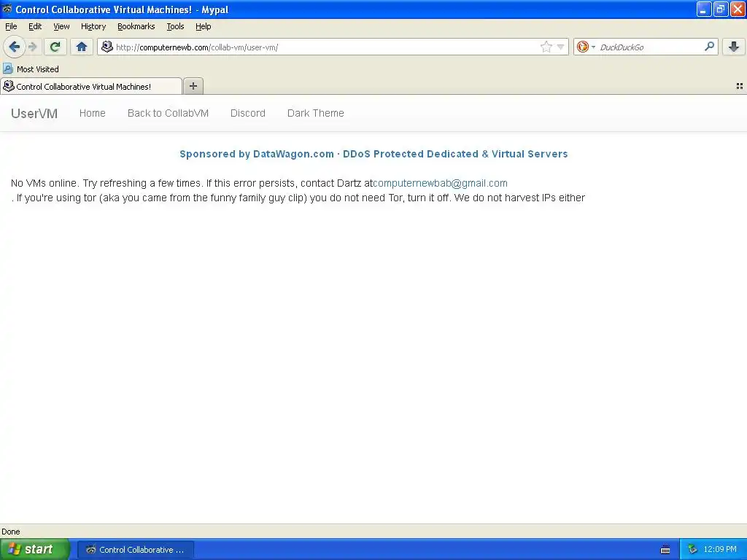Viewport: 747px width, 560px height.
Task: Click Back to CollabVM link
Action: [x=169, y=113]
